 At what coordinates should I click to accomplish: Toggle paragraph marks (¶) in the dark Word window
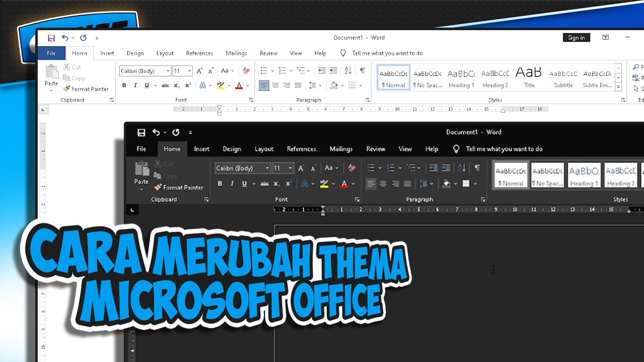[477, 168]
